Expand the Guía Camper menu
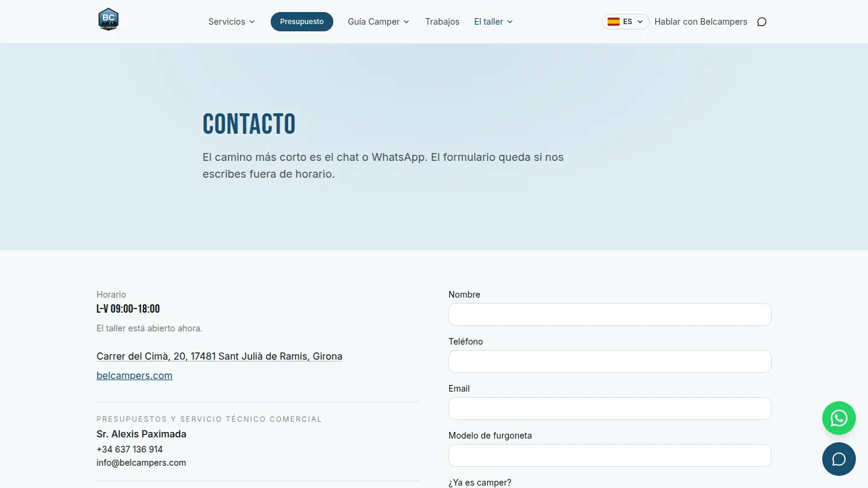 tap(379, 22)
